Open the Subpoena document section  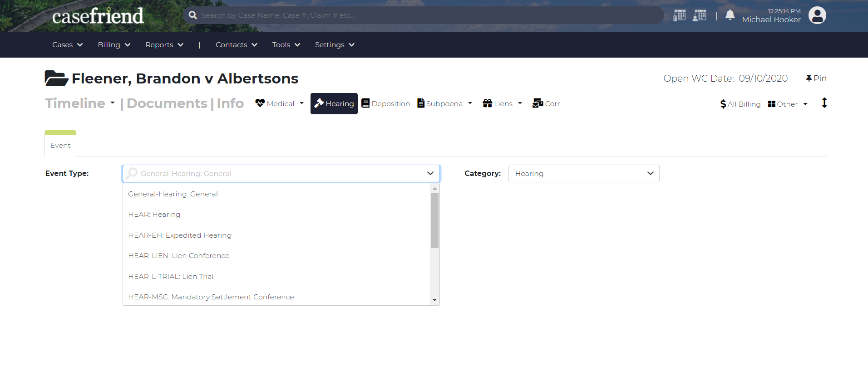tap(440, 103)
